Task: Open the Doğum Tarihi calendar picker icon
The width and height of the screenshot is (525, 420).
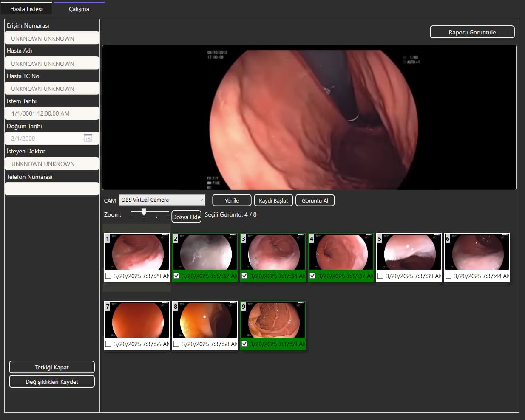Action: coord(88,138)
